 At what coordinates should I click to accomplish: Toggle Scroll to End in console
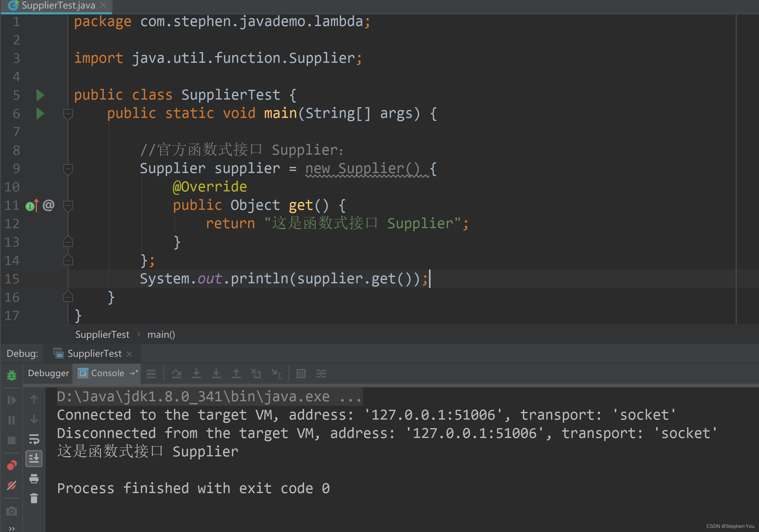click(34, 458)
